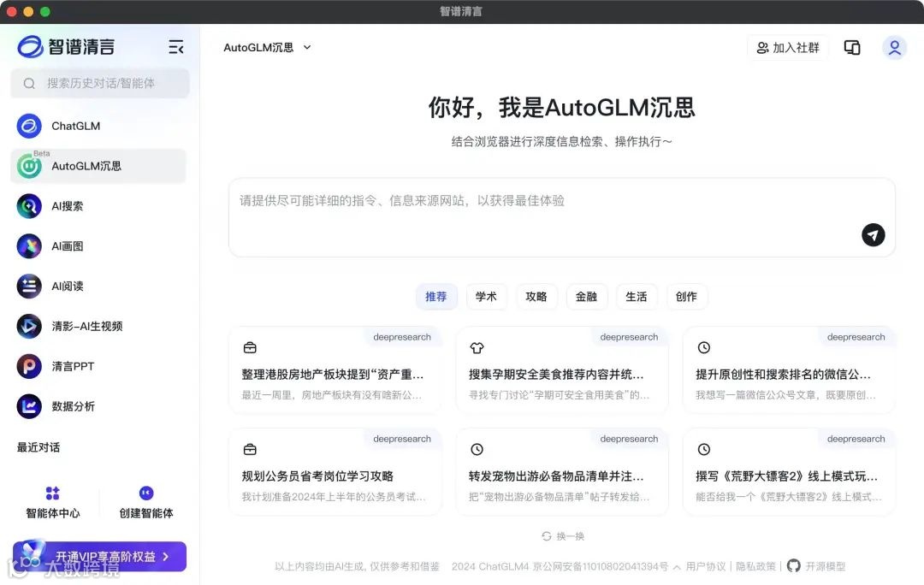The height and width of the screenshot is (585, 924).
Task: Open the 隐私政策 privacy policy link
Action: (x=756, y=566)
